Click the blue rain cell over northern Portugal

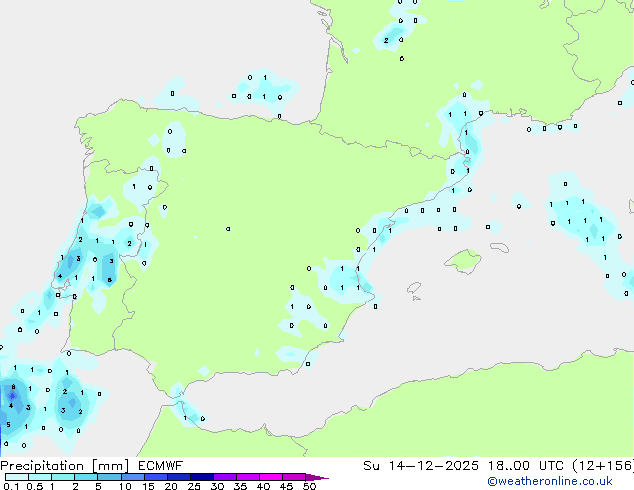pyautogui.click(x=98, y=212)
